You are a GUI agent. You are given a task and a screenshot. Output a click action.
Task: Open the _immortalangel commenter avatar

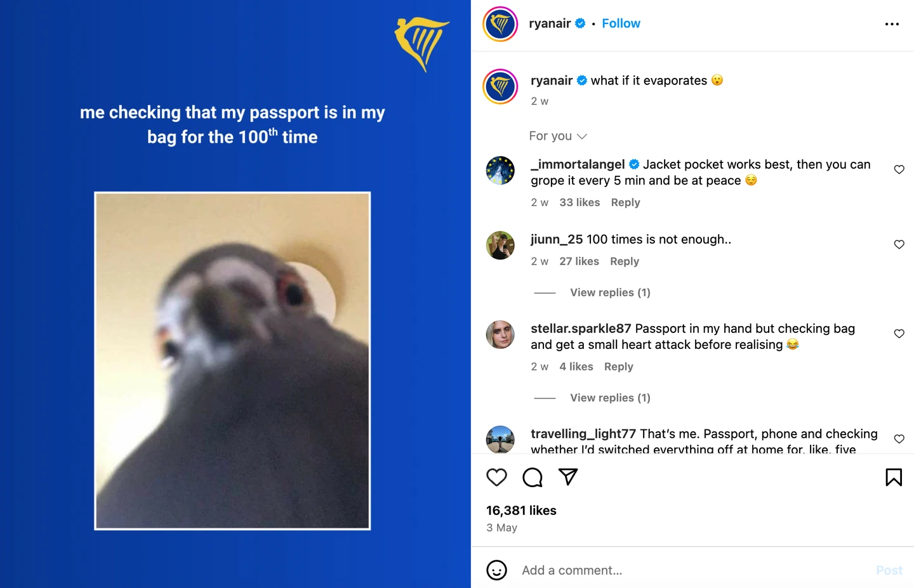[x=500, y=170]
